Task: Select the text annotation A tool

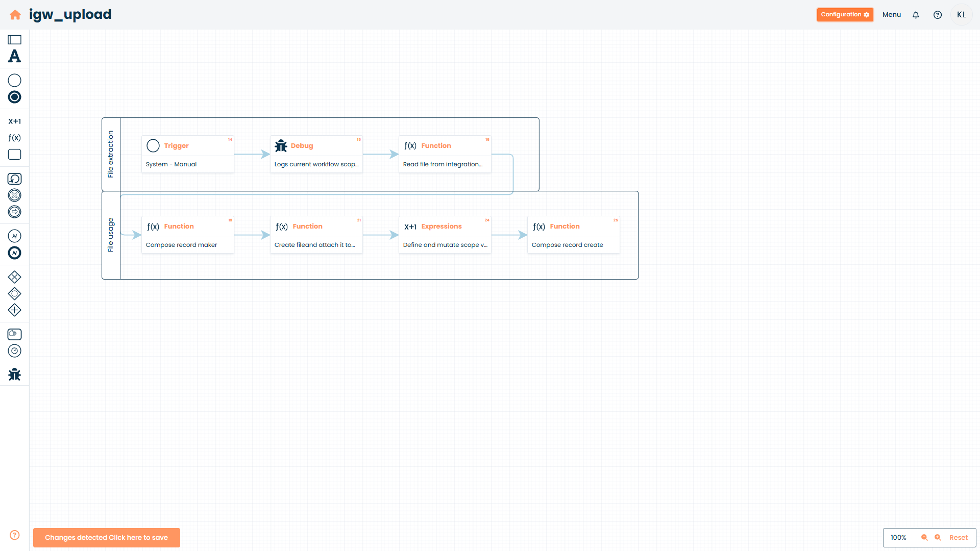Action: pyautogui.click(x=14, y=56)
